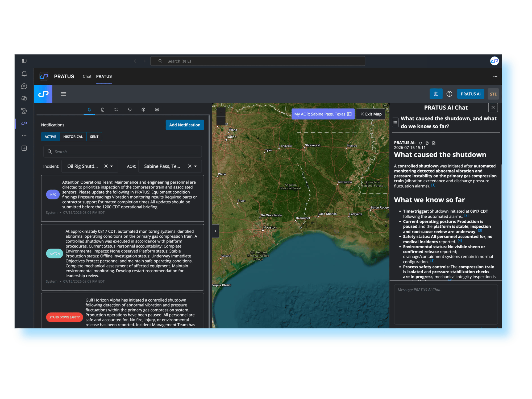The height and width of the screenshot is (399, 532).
Task: Click the add apps plus icon in left rail
Action: pyautogui.click(x=24, y=148)
